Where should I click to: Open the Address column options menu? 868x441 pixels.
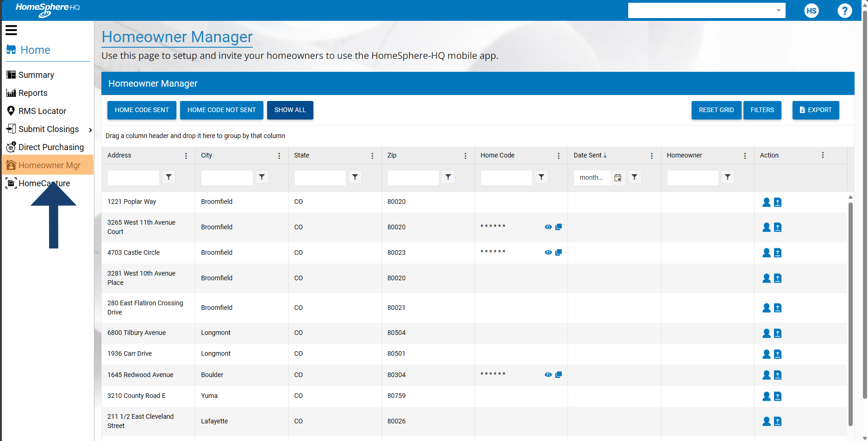tap(186, 156)
